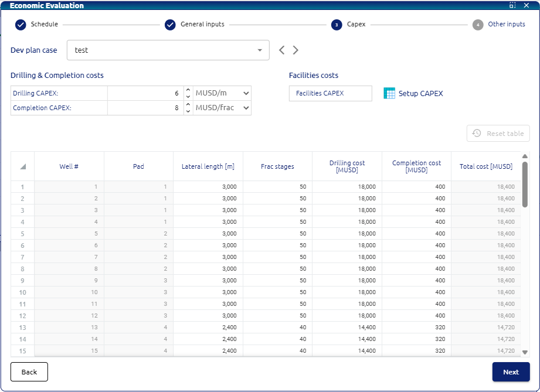The height and width of the screenshot is (392, 540).
Task: Click the select-all table corner triangle
Action: coord(23,166)
